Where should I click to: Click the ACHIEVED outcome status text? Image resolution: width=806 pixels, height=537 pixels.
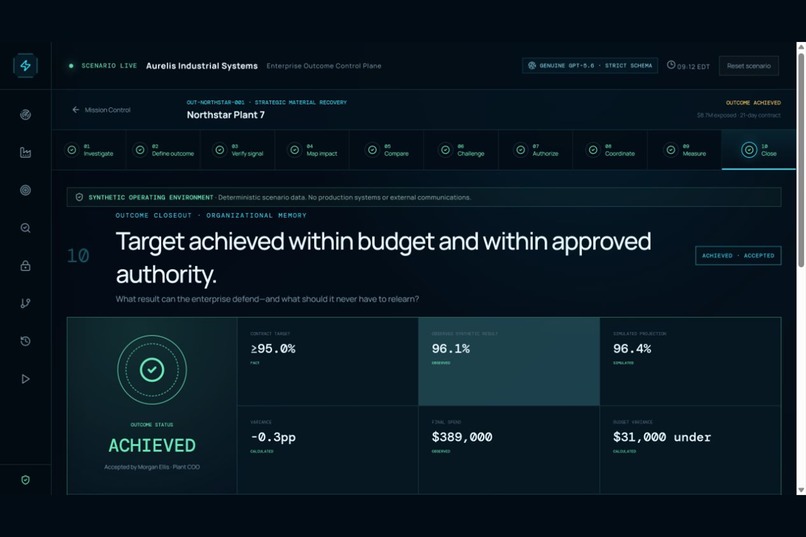[x=152, y=446]
